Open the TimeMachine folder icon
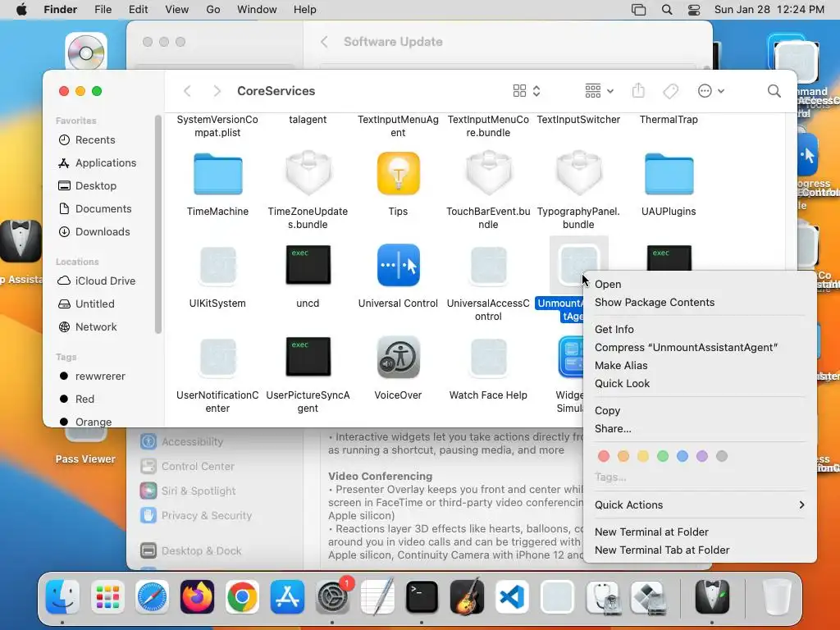This screenshot has width=840, height=630. [x=217, y=174]
